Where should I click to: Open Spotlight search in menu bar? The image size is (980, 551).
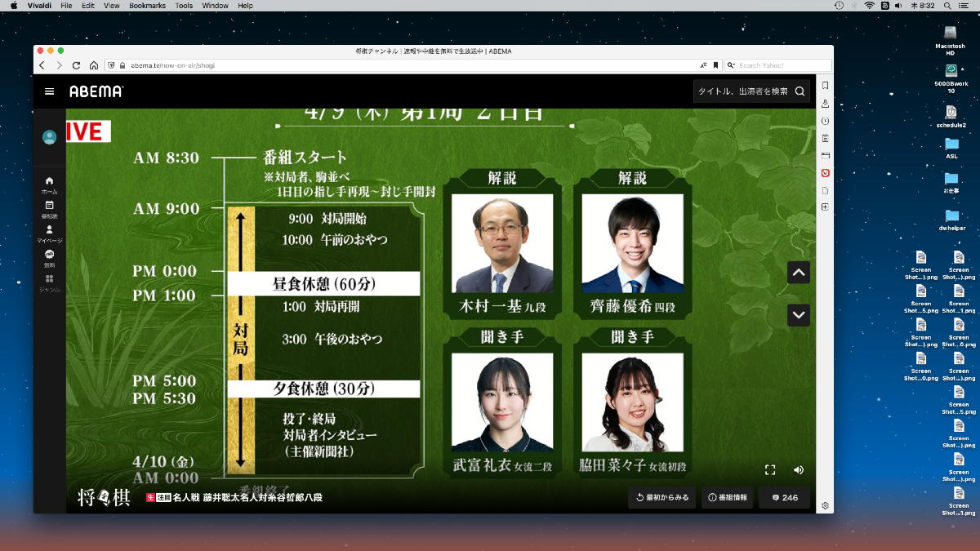(948, 6)
